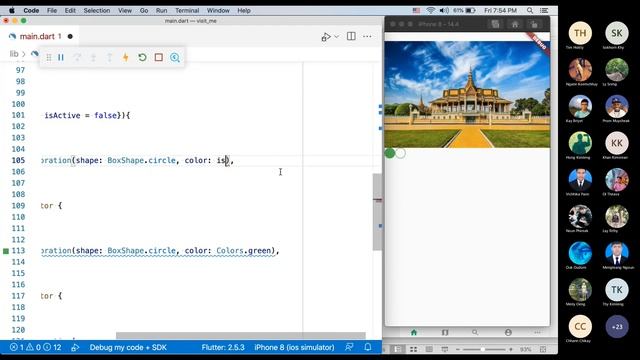Viewport: 640px width, 360px height.
Task: Tap more dots tab in app bottom bar
Action: click(x=537, y=332)
